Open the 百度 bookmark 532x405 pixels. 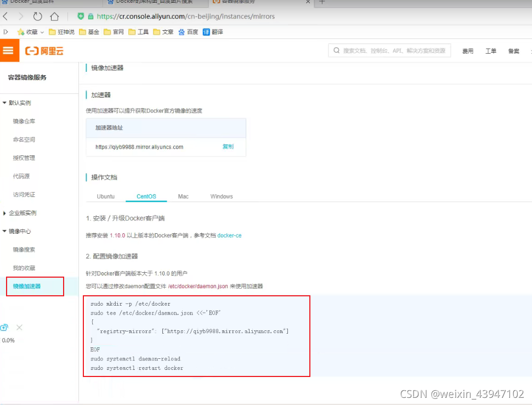point(188,32)
